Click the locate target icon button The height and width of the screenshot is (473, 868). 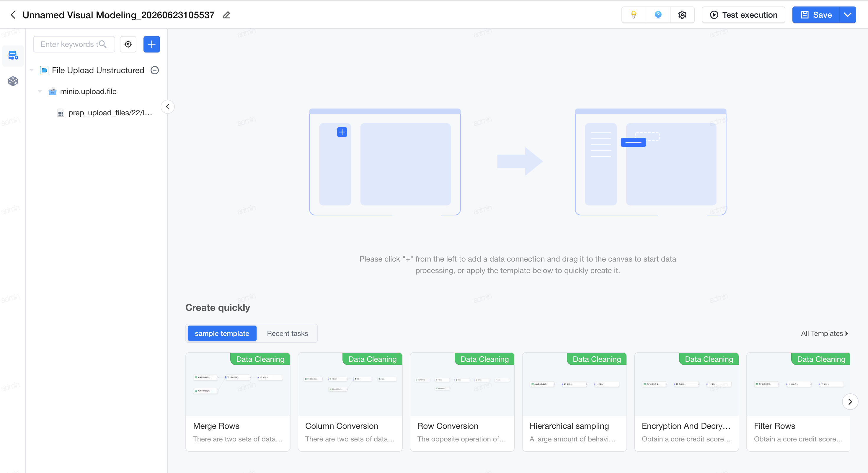(x=128, y=44)
